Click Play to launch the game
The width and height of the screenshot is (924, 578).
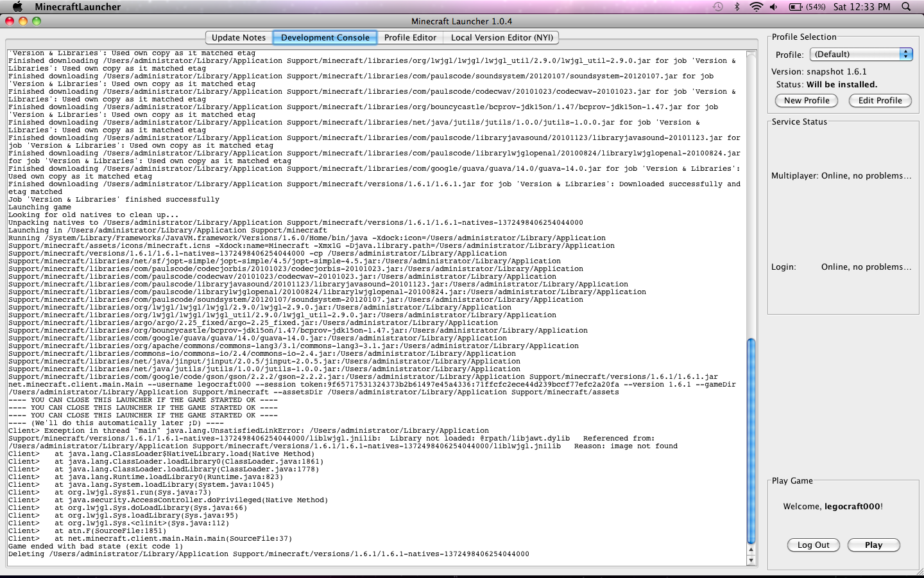874,545
